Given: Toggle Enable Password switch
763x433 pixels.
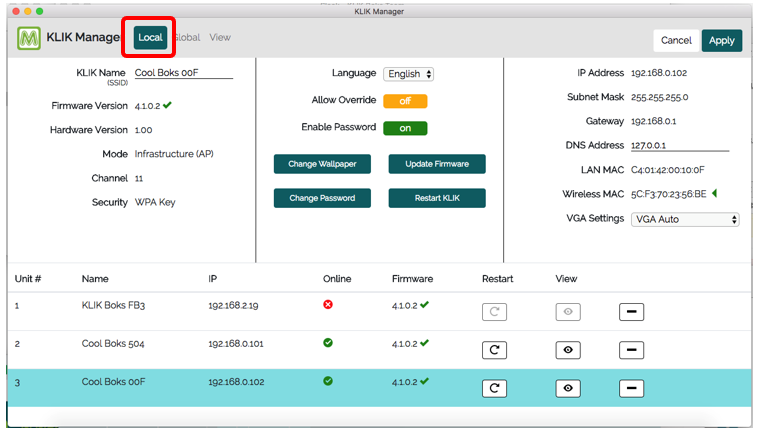Looking at the screenshot, I should (405, 128).
